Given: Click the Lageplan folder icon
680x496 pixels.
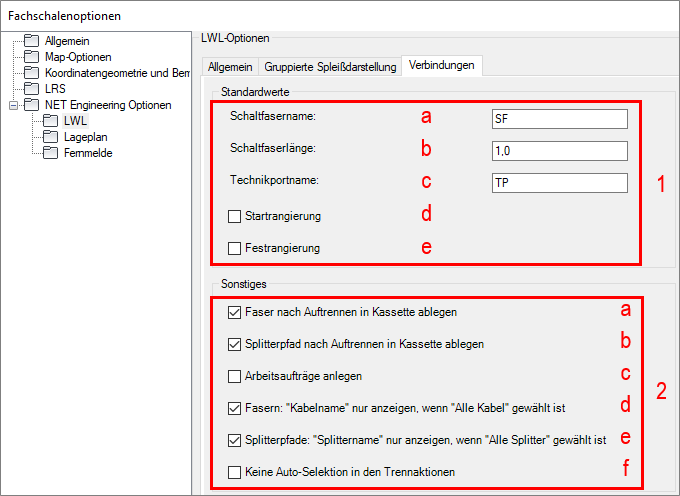Looking at the screenshot, I should (50, 137).
